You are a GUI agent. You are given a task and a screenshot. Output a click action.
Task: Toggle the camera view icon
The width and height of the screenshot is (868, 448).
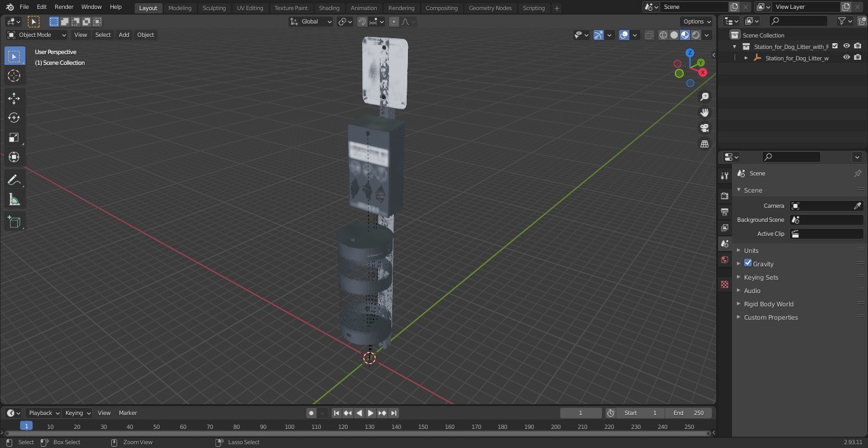pyautogui.click(x=705, y=128)
